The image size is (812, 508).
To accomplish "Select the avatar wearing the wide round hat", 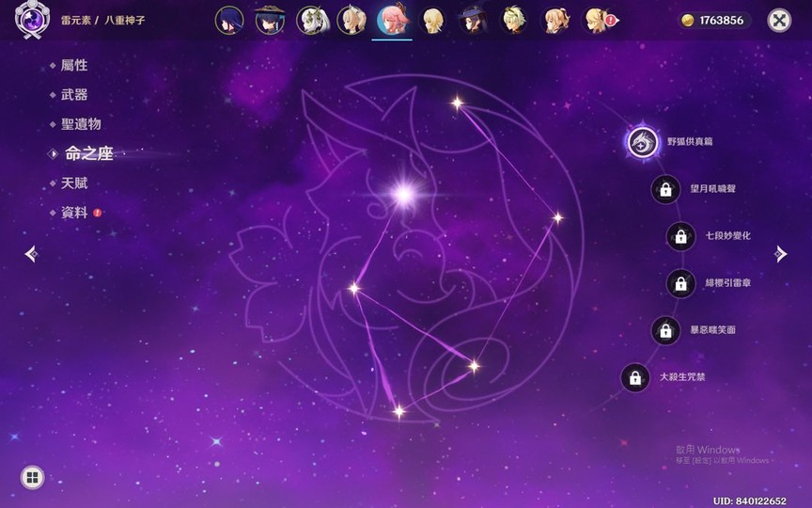I will [x=270, y=20].
